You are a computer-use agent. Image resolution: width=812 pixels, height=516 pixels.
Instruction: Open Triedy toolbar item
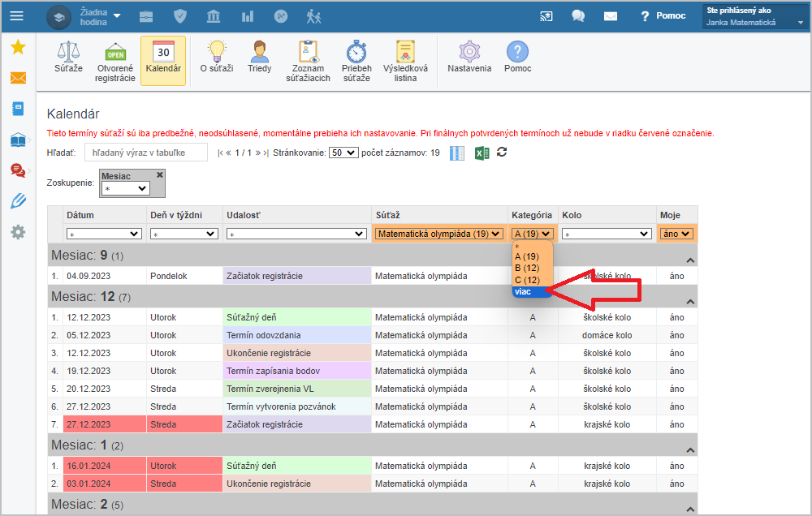click(260, 57)
